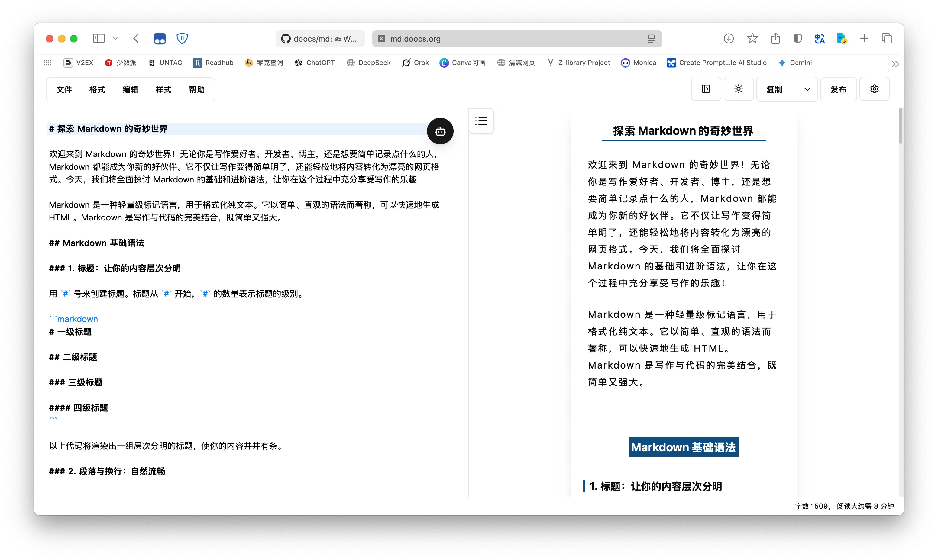Click the document download extension icon
This screenshot has height=560, width=938.
[x=842, y=38]
